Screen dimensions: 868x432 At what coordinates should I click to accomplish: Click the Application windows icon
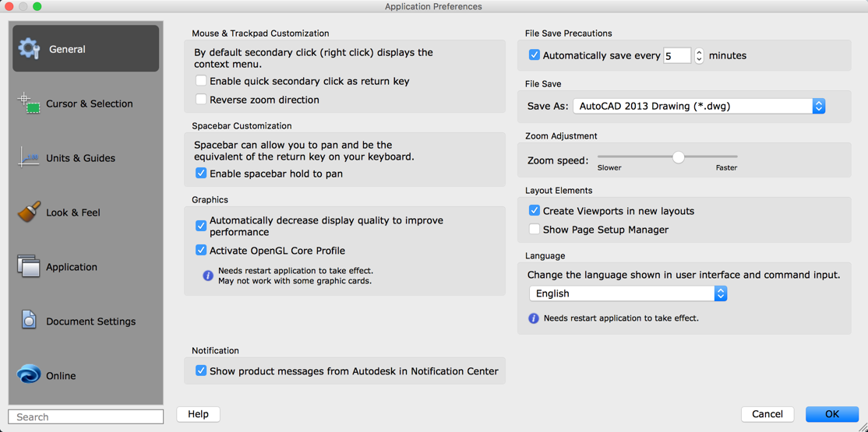tap(29, 266)
